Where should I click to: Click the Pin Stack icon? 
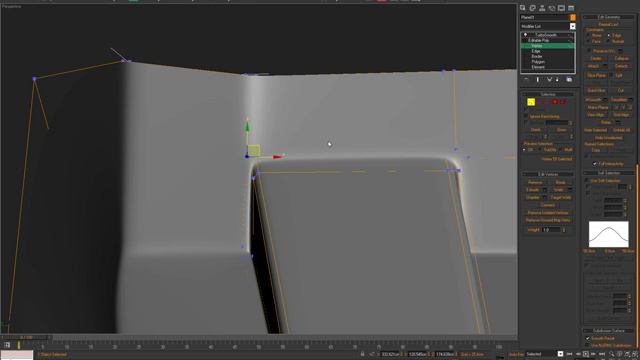coord(527,79)
